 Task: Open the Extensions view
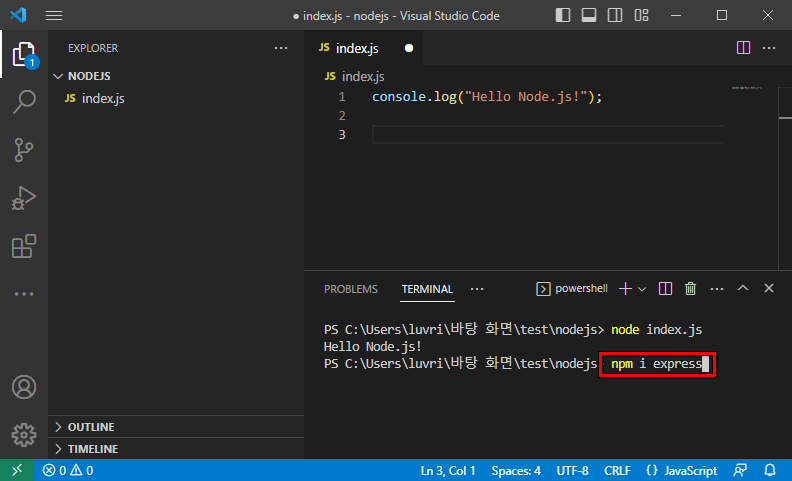point(24,246)
